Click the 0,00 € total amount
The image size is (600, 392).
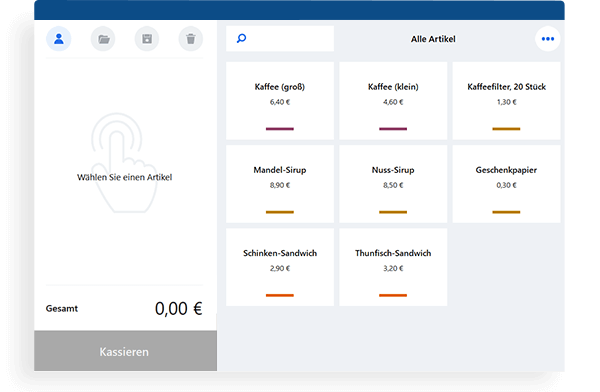(178, 309)
